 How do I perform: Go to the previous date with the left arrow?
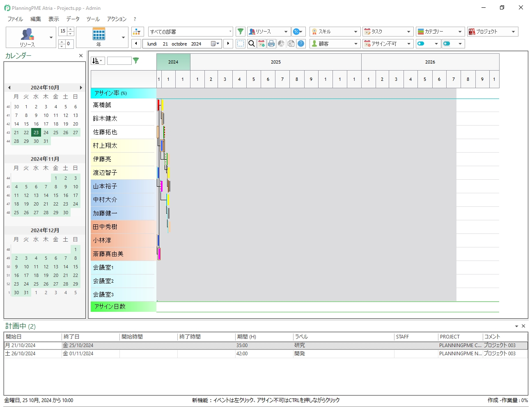tap(136, 43)
